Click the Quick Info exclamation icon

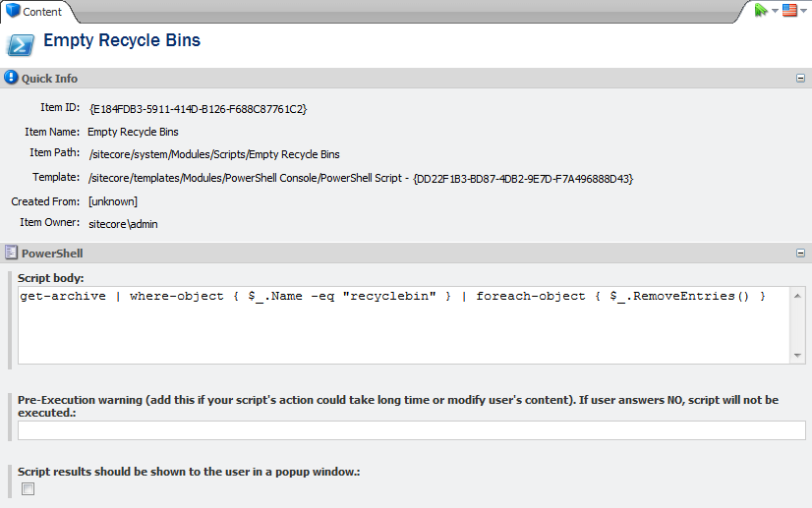11,78
